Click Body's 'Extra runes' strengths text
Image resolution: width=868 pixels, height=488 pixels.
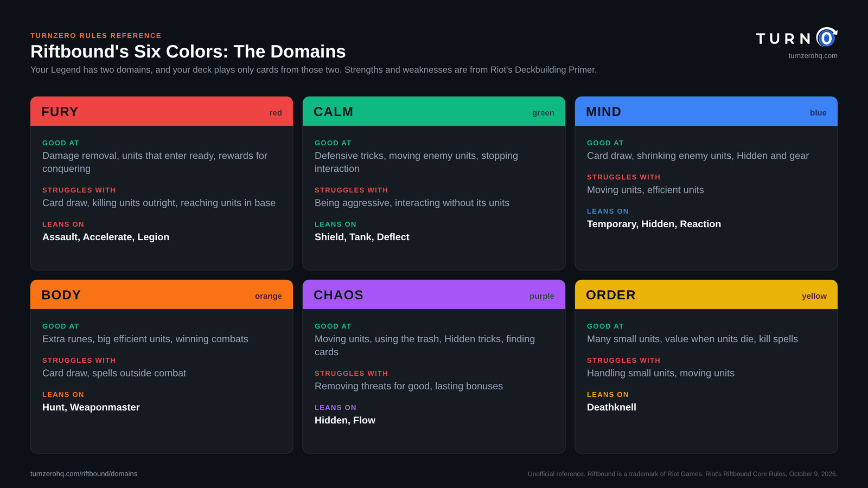pyautogui.click(x=145, y=339)
